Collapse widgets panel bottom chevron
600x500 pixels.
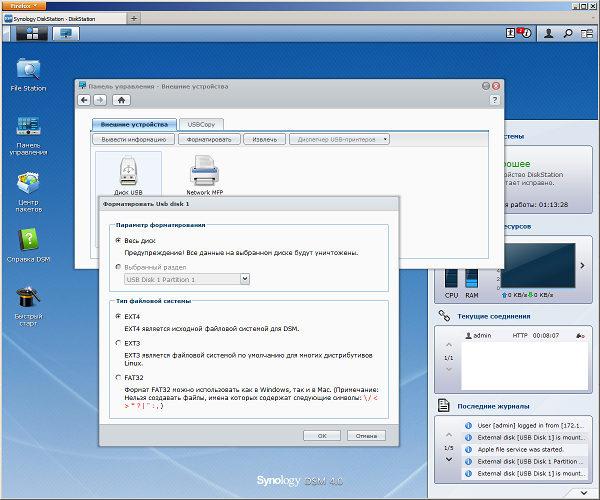(x=584, y=493)
